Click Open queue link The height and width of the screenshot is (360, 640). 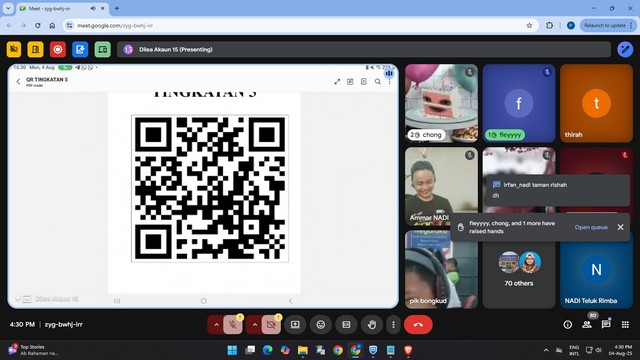[591, 227]
